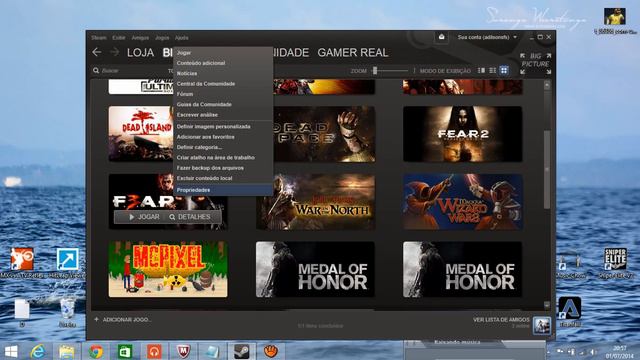
Task: Open the blue arrow desktop shortcut
Action: click(67, 263)
